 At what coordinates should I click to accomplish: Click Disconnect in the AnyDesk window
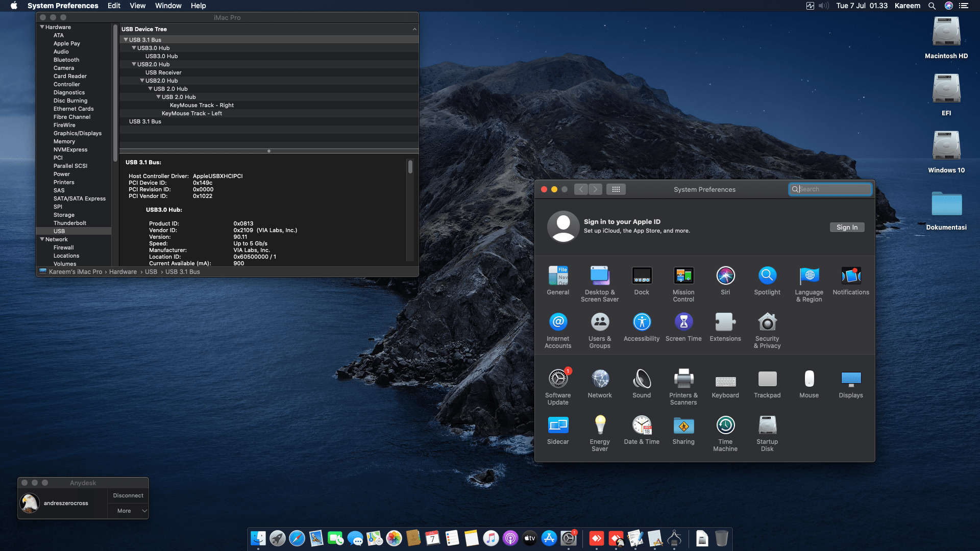point(128,495)
